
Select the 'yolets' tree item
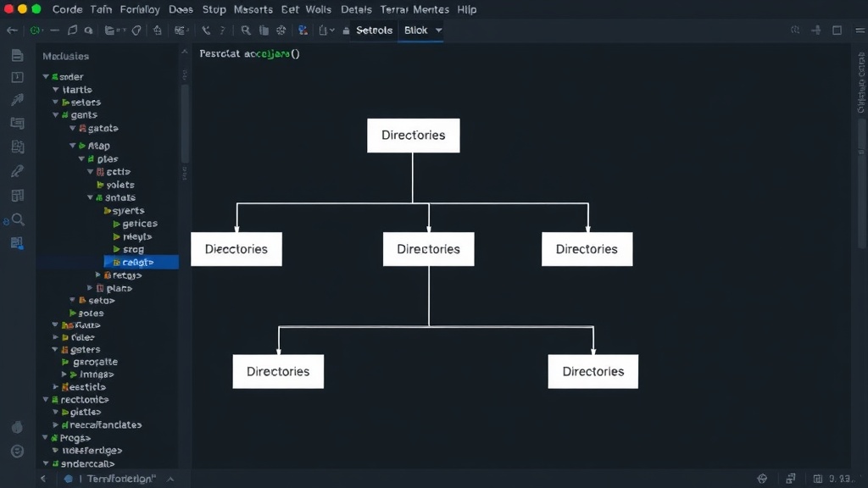tap(115, 185)
